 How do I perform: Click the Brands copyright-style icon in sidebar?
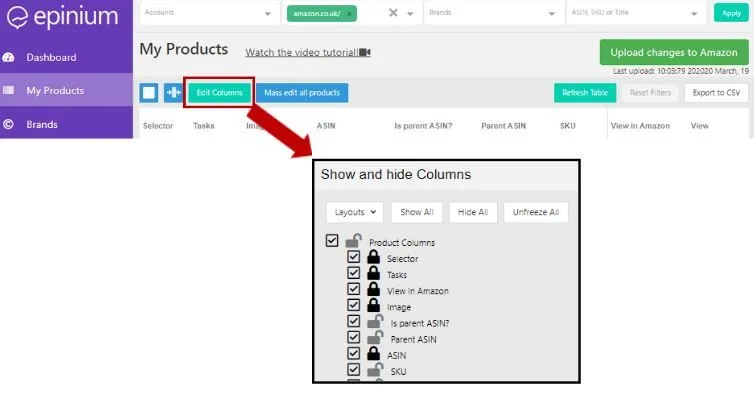click(8, 124)
